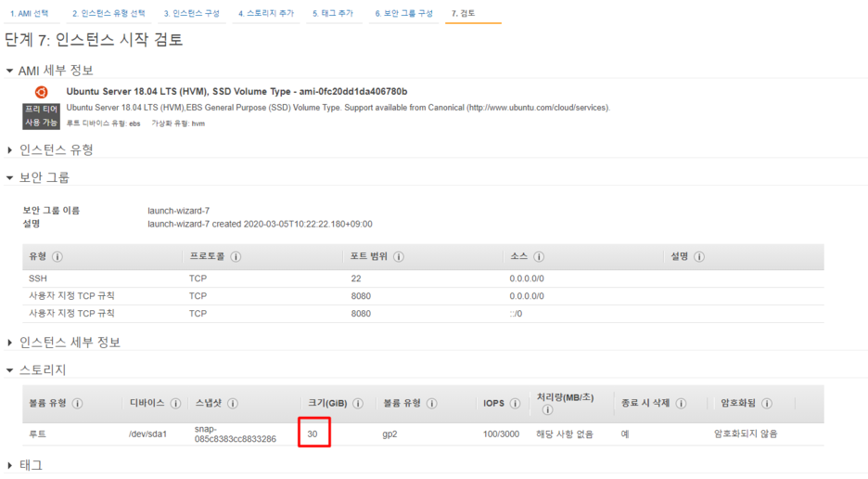Click the size value '30'

(313, 434)
